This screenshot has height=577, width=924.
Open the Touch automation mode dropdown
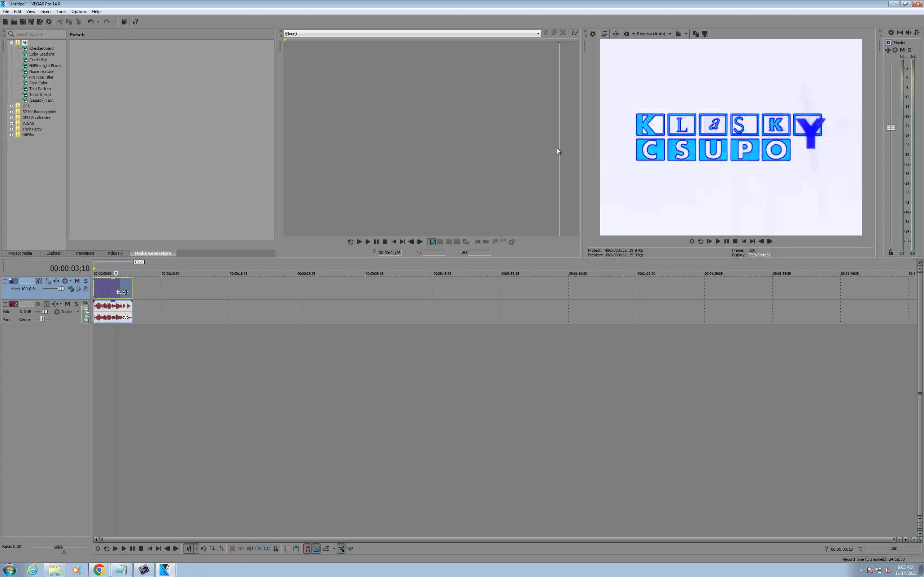tap(78, 312)
